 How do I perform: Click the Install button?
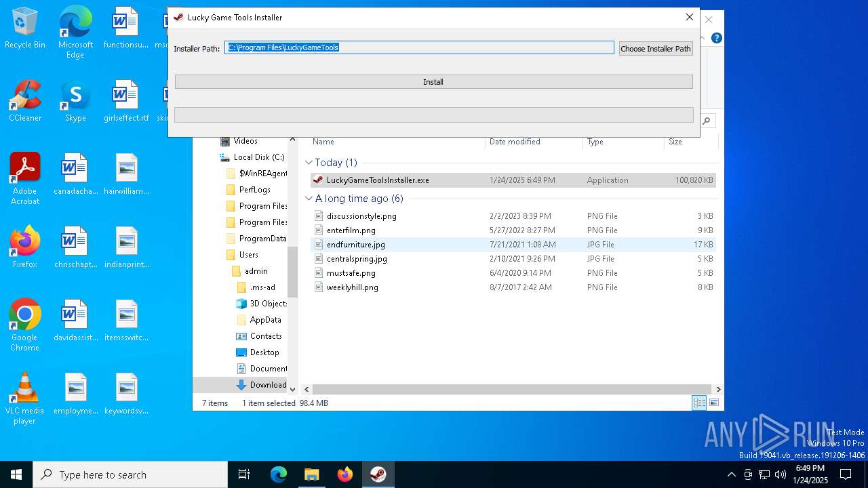pos(433,82)
